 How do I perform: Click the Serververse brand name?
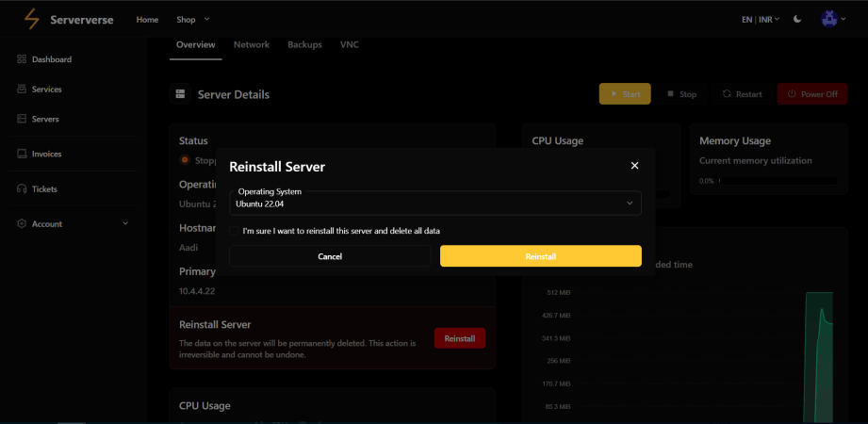coord(82,20)
